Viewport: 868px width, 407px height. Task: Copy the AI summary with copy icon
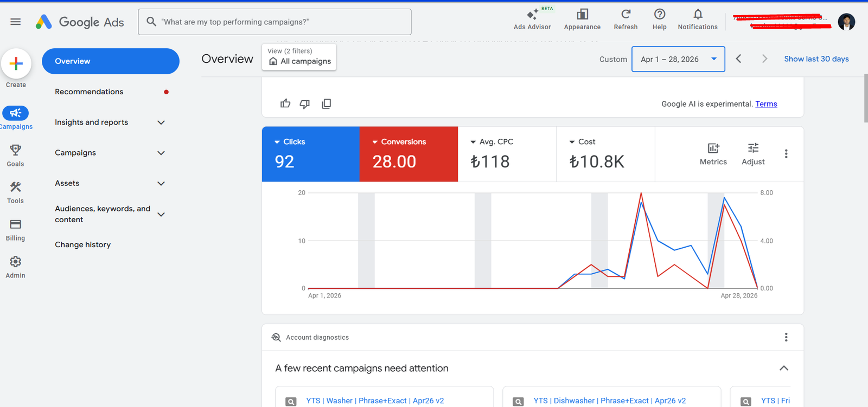(x=326, y=104)
